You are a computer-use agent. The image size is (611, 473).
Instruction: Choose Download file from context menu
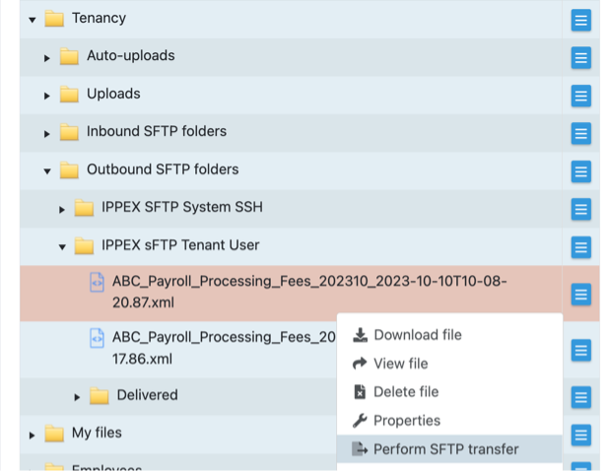click(x=417, y=335)
